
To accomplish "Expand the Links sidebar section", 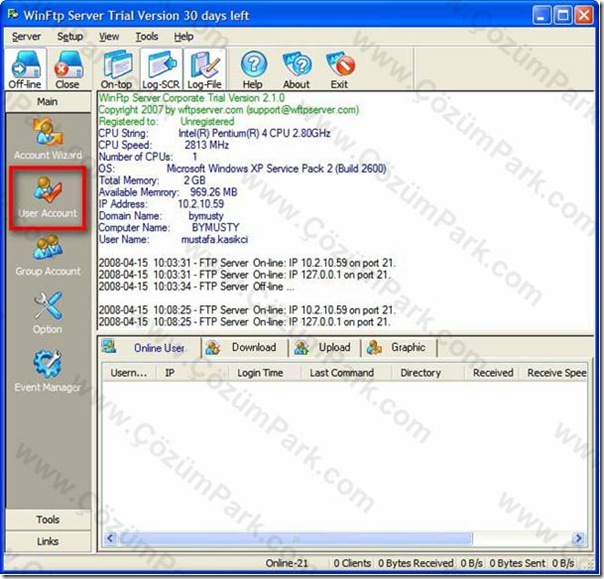I will click(x=48, y=541).
